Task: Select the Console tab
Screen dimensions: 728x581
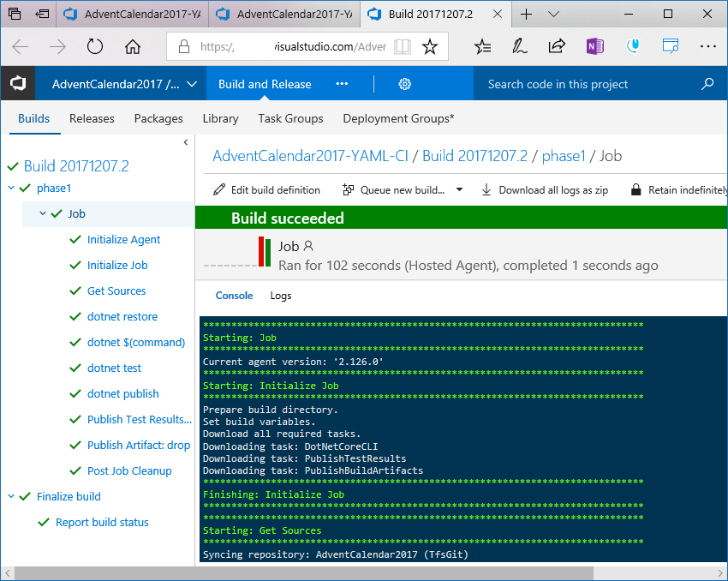Action: click(234, 296)
